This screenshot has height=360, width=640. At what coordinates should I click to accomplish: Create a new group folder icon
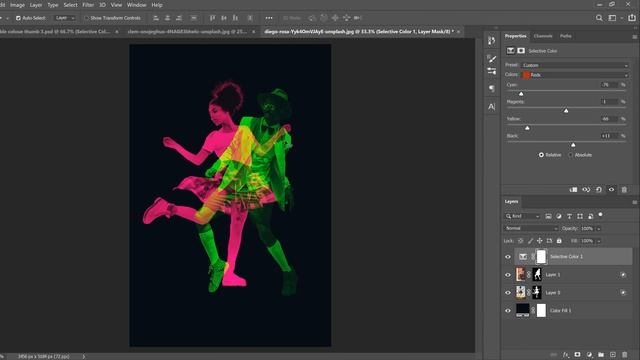point(601,355)
